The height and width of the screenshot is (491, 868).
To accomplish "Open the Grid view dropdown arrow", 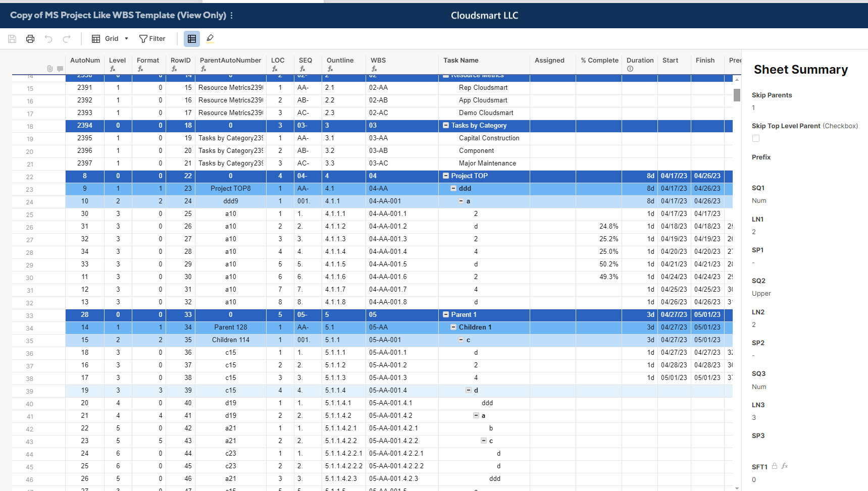I will [126, 39].
